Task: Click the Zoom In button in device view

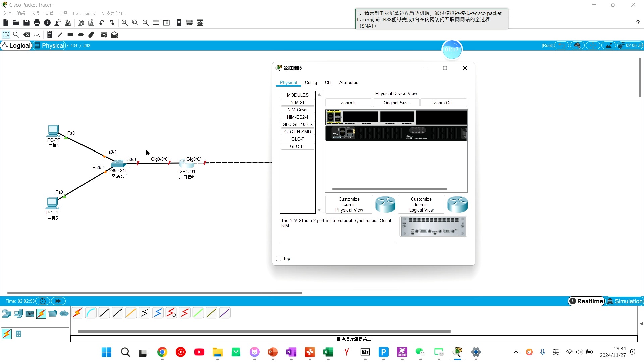Action: pos(349,103)
